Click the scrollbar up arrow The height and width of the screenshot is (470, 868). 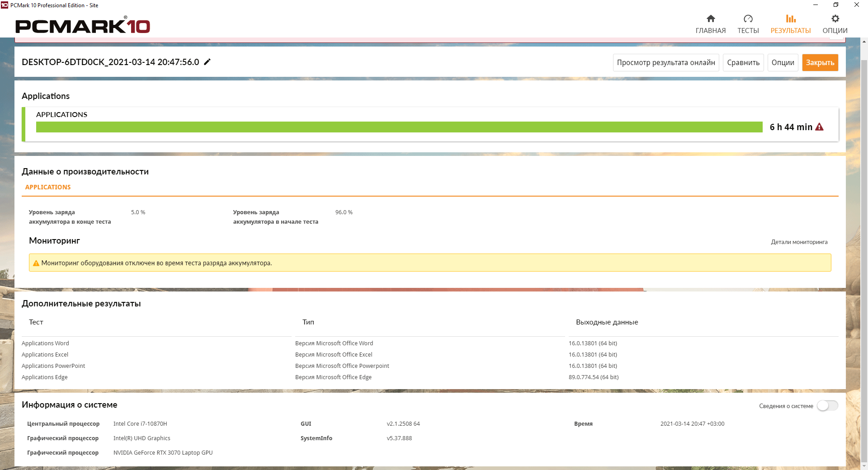coord(864,42)
